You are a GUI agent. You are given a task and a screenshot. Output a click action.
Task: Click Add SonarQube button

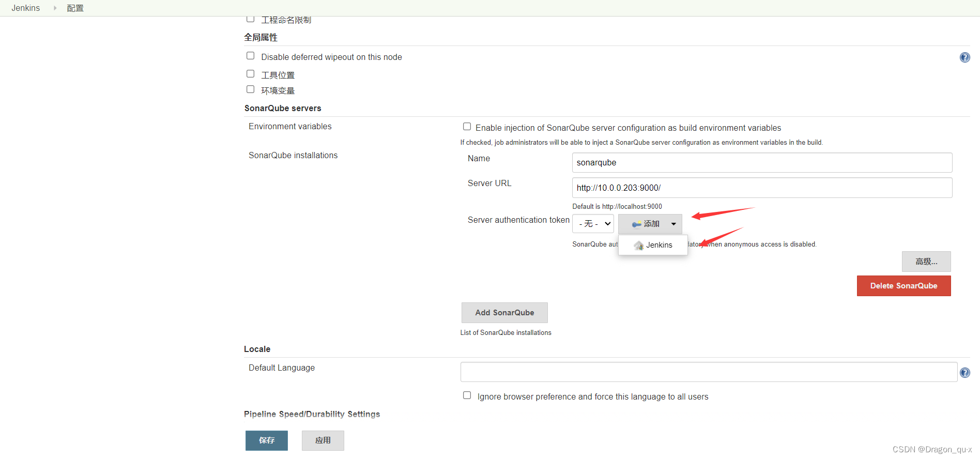tap(504, 313)
